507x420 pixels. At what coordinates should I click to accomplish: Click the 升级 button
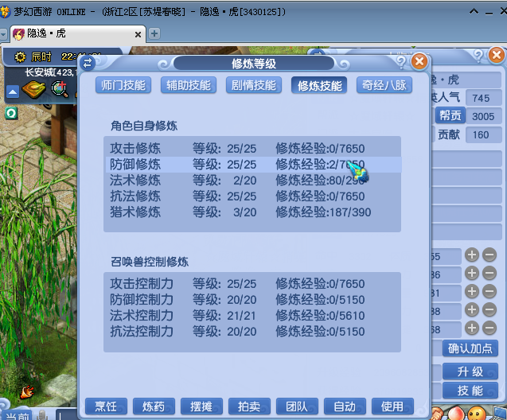470,371
